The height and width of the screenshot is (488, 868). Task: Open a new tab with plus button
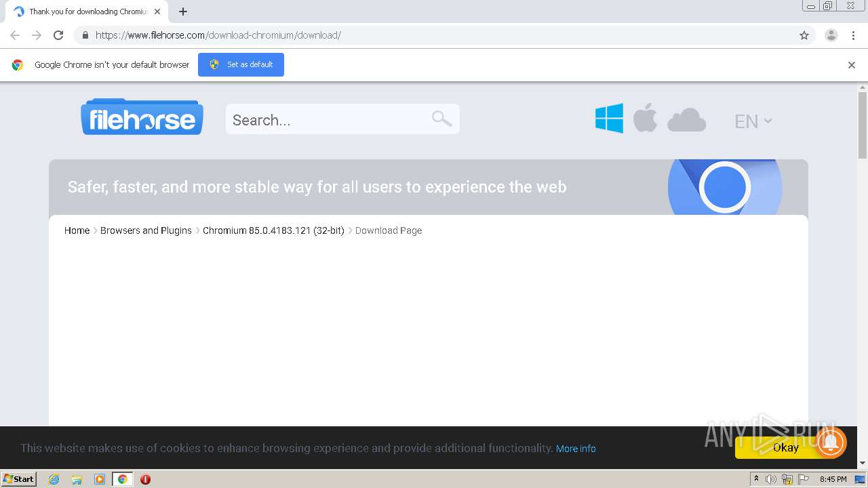tap(183, 12)
